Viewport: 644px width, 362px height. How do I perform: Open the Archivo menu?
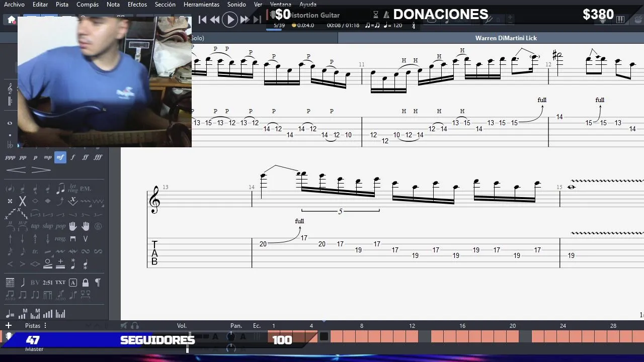click(14, 5)
